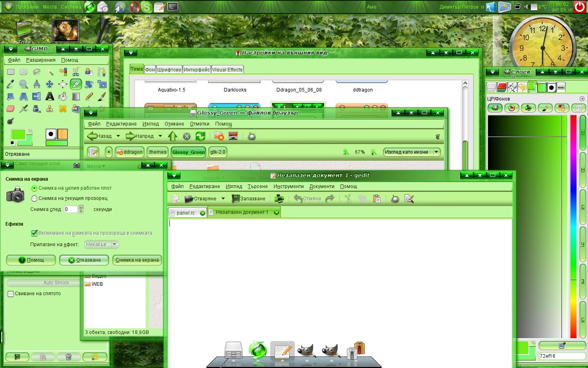Expand the Back history dropdown arrow
This screenshot has height=368, width=588.
[x=118, y=136]
